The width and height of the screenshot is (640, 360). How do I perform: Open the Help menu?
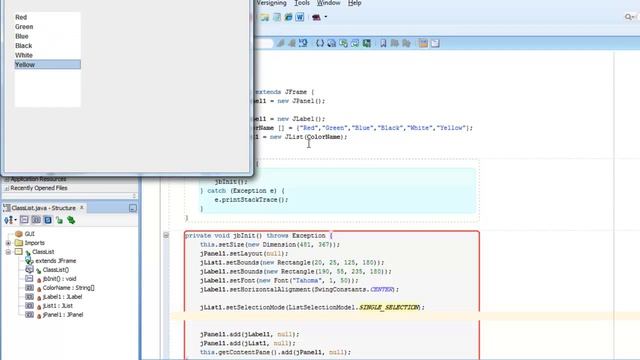coord(355,3)
